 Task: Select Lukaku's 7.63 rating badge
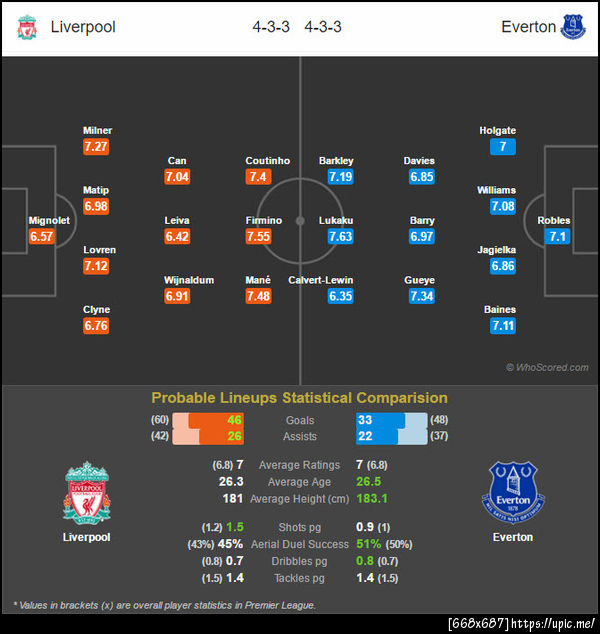point(340,237)
